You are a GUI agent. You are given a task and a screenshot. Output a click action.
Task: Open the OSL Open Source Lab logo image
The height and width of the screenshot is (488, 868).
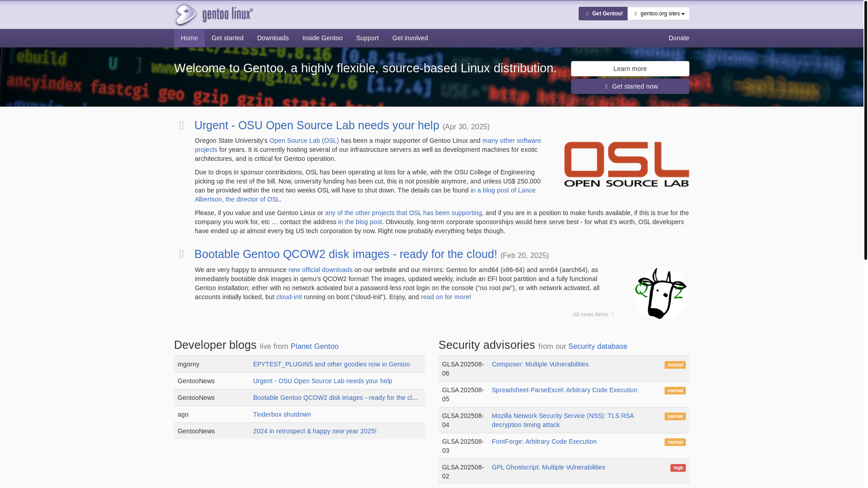pyautogui.click(x=626, y=164)
